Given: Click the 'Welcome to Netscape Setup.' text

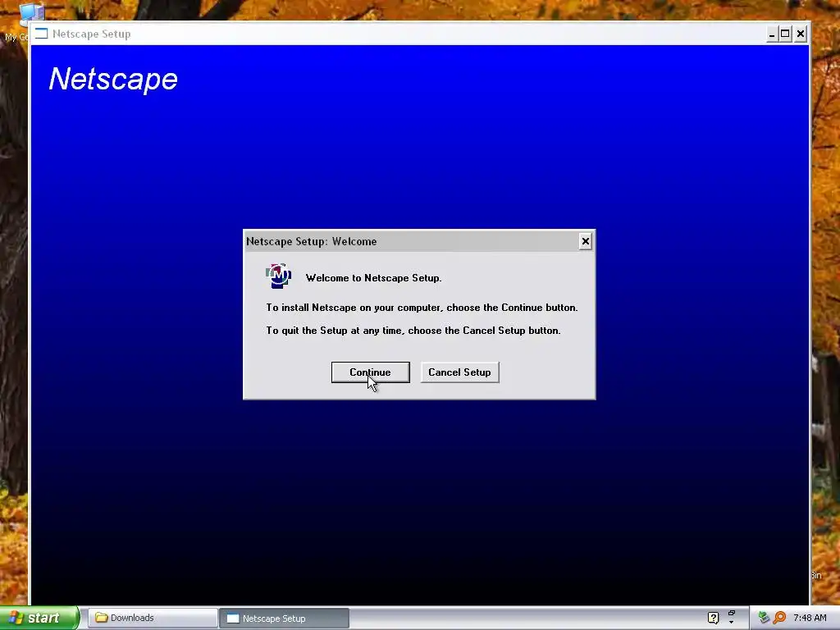Looking at the screenshot, I should coord(373,278).
